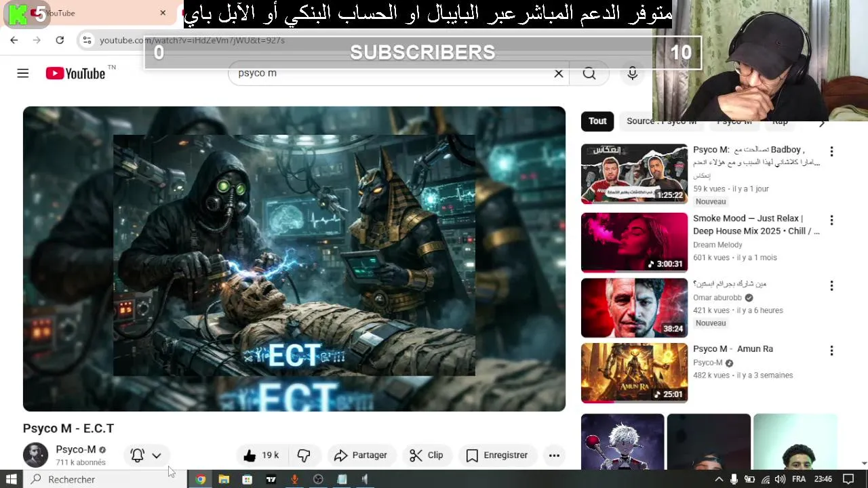Clear the search box text

(559, 73)
